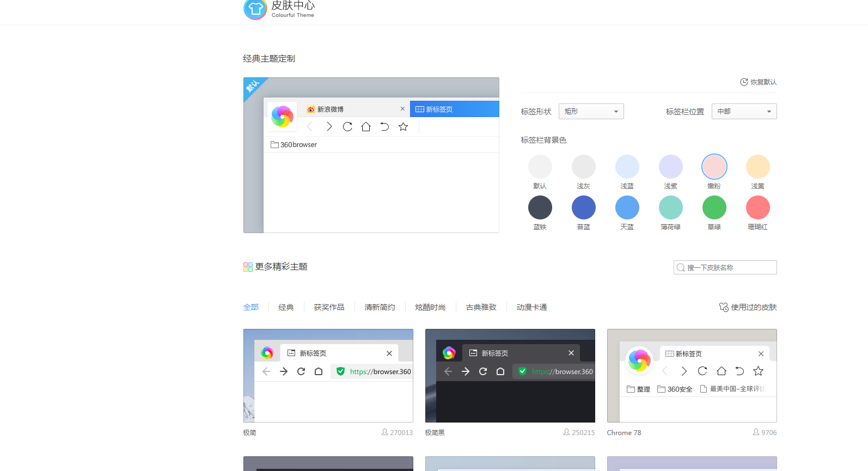Click the 新标签页 blue tab in preview
The height and width of the screenshot is (471, 868).
(x=455, y=109)
